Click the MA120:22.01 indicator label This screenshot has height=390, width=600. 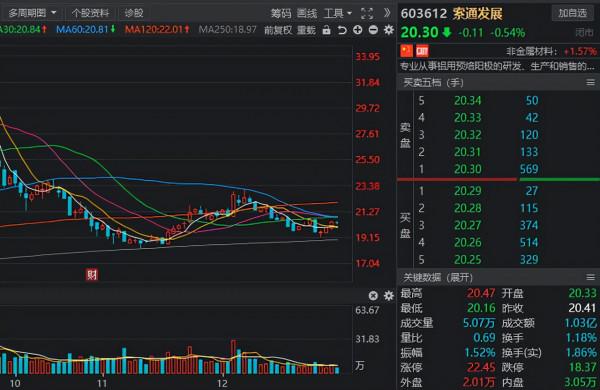coord(157,29)
